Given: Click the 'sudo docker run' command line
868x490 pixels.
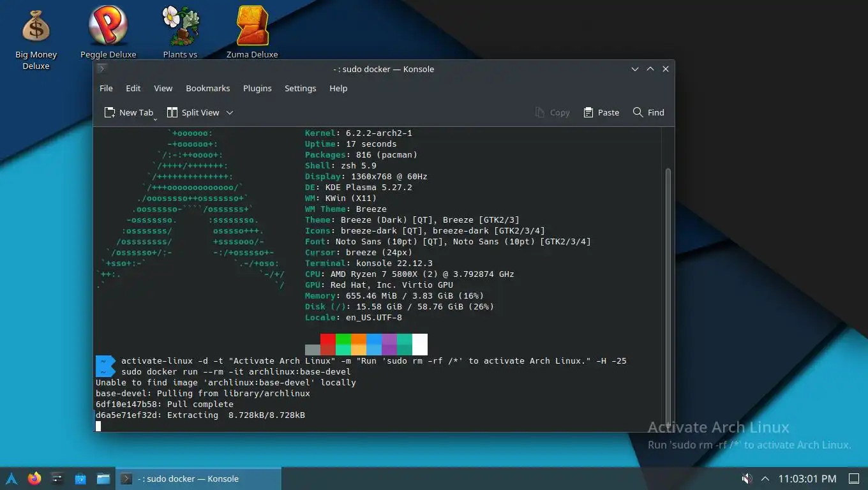Looking at the screenshot, I should (236, 372).
